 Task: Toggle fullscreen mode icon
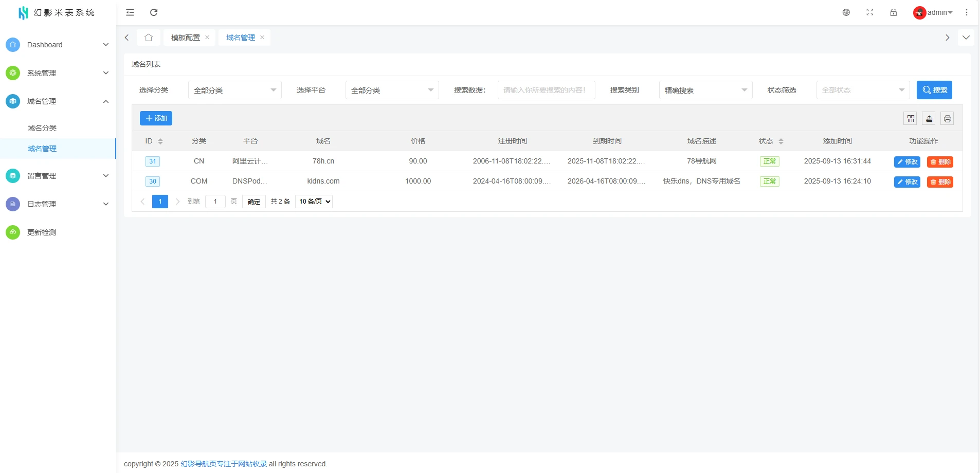click(x=870, y=12)
